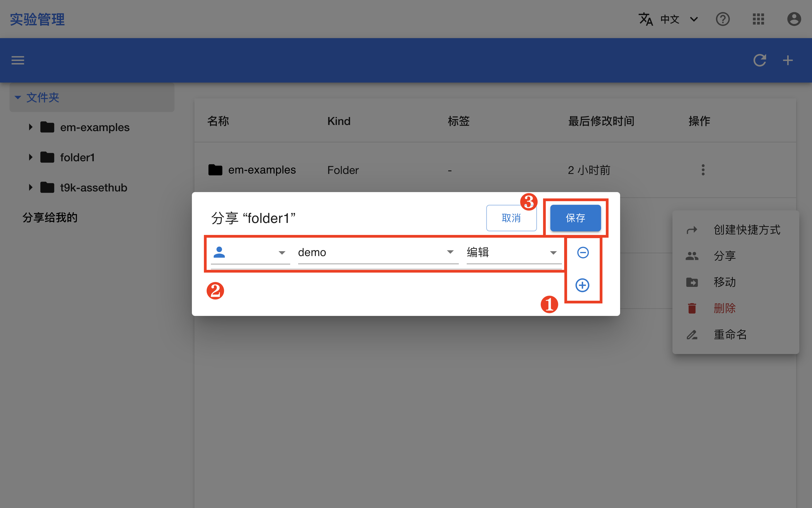Open the help question mark icon
Image resolution: width=812 pixels, height=508 pixels.
coord(723,19)
